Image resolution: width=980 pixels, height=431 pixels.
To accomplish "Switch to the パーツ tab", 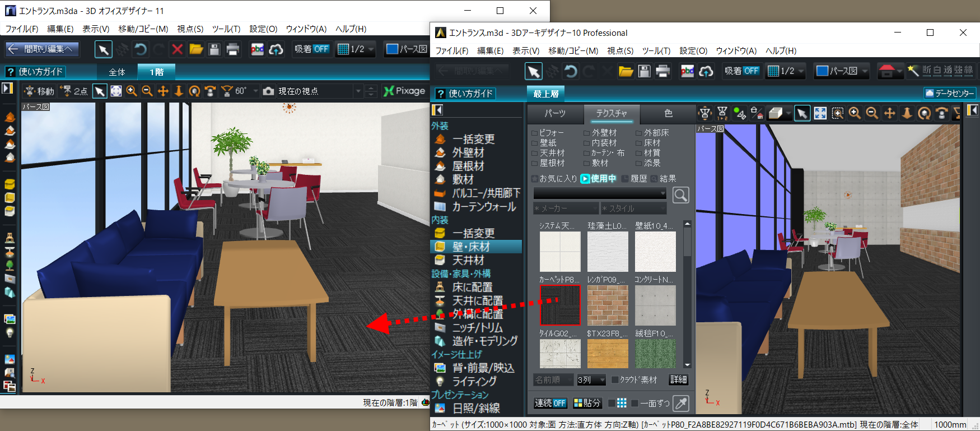I will [x=555, y=113].
